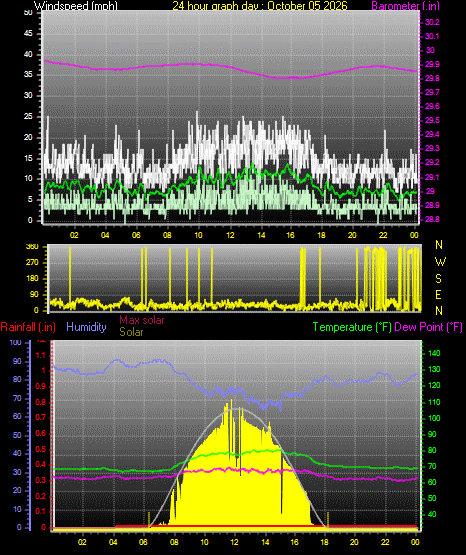Select the 'Rainfall (.in)' legend label
Image resolution: width=466 pixels, height=555 pixels.
28,327
